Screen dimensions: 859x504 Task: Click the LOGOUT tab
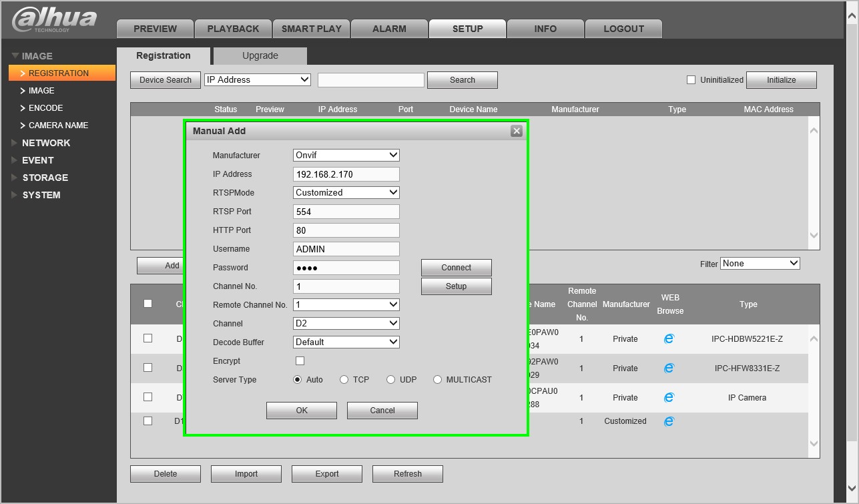pos(623,29)
